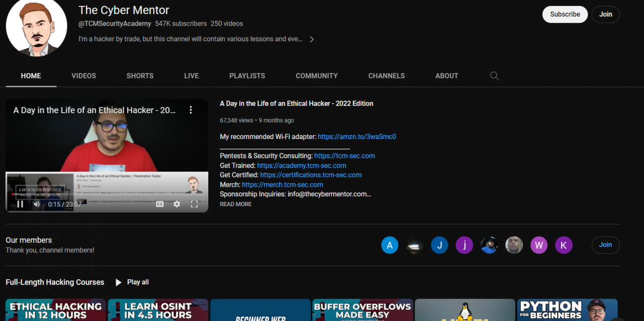The image size is (644, 321).
Task: Open the certifications.tcm-sec.com link
Action: (x=311, y=175)
